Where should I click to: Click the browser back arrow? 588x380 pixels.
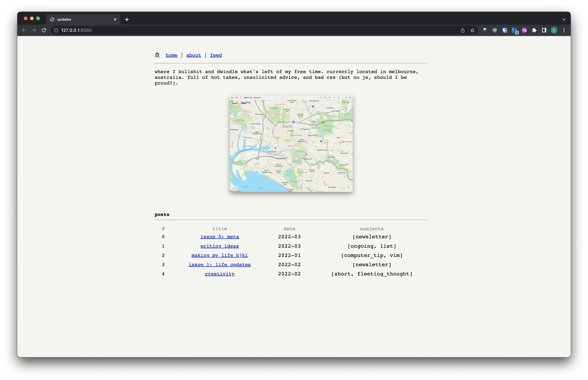click(x=24, y=30)
